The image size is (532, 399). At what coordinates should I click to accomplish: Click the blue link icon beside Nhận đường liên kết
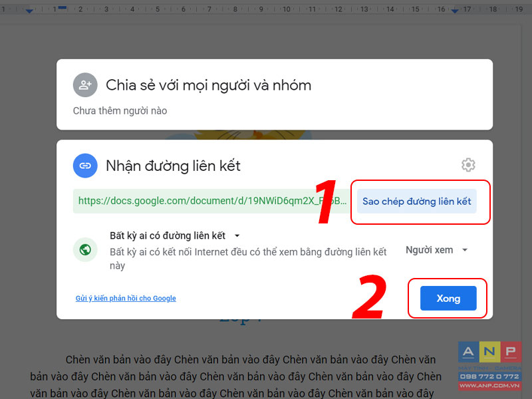(x=85, y=166)
